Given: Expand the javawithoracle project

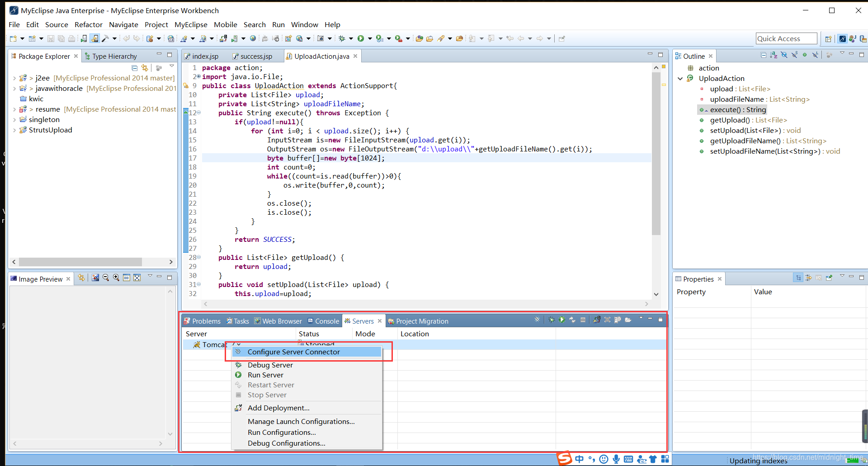Looking at the screenshot, I should tap(14, 89).
